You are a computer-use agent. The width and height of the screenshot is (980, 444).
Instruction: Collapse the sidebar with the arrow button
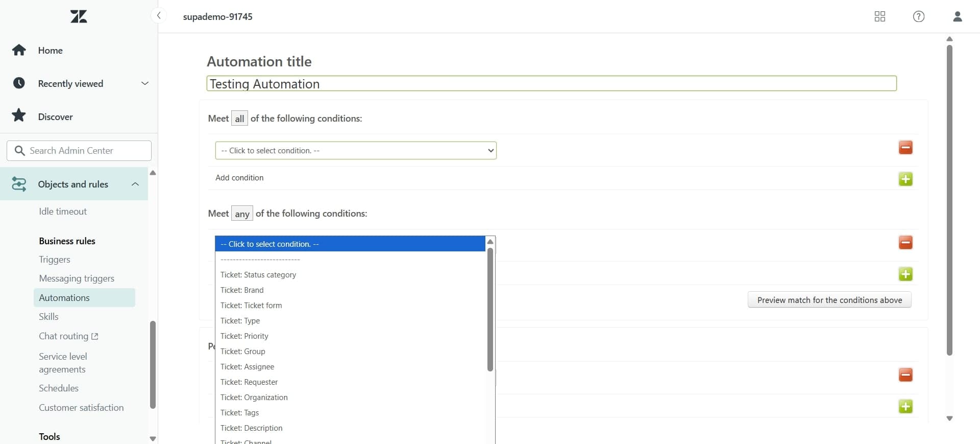159,16
